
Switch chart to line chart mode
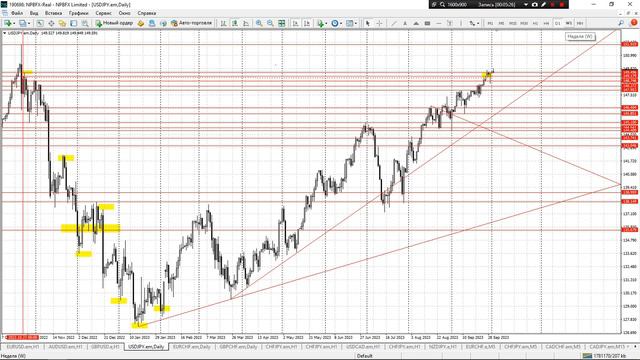246,23
